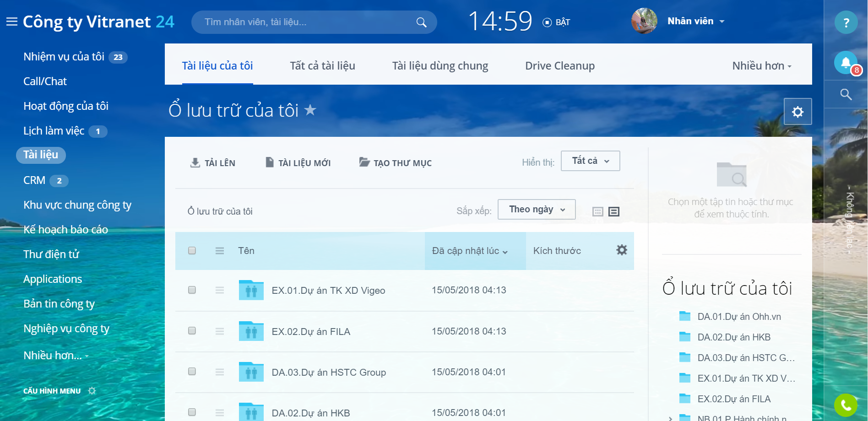The width and height of the screenshot is (868, 421).
Task: Open row menu for EX.02.Dự án FILA
Action: (x=220, y=331)
